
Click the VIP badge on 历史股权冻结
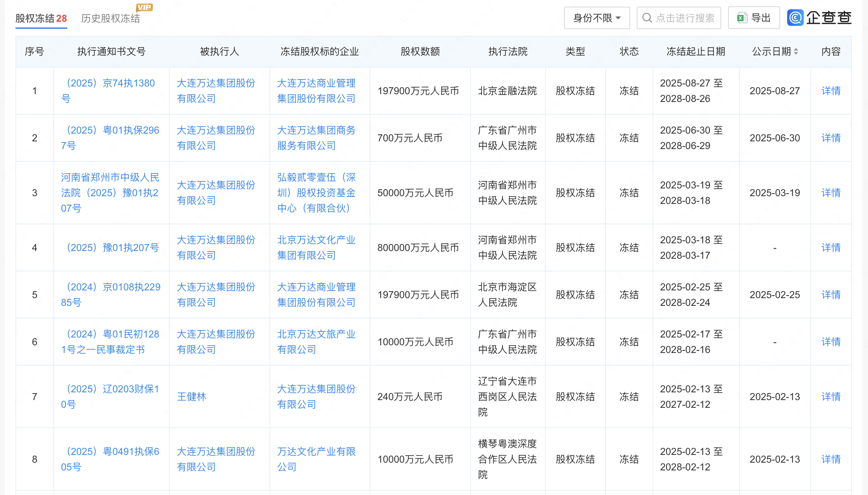(144, 7)
